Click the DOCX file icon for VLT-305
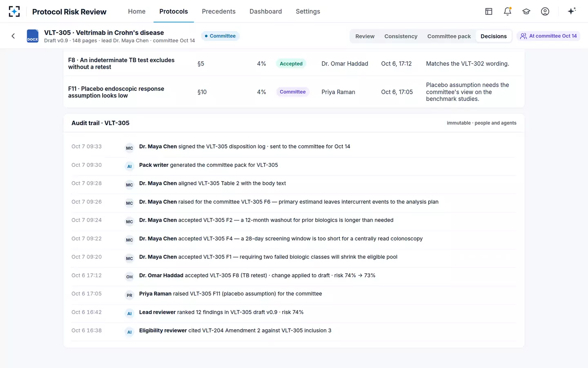Viewport: 588px width, 368px height. pos(33,36)
